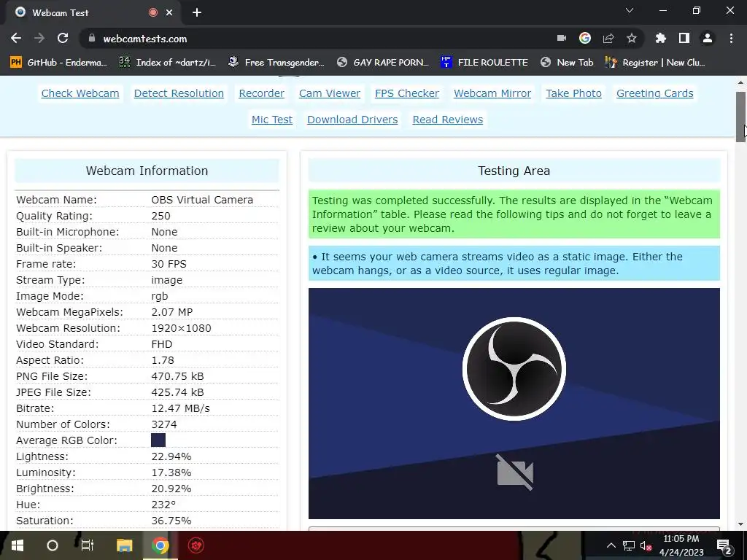Open camera permission icon in address bar
This screenshot has height=560, width=747.
[562, 38]
